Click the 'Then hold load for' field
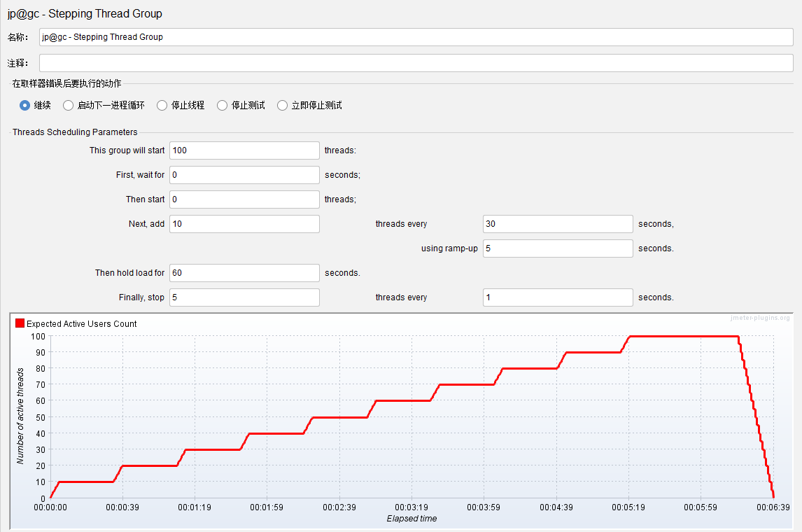 (244, 273)
